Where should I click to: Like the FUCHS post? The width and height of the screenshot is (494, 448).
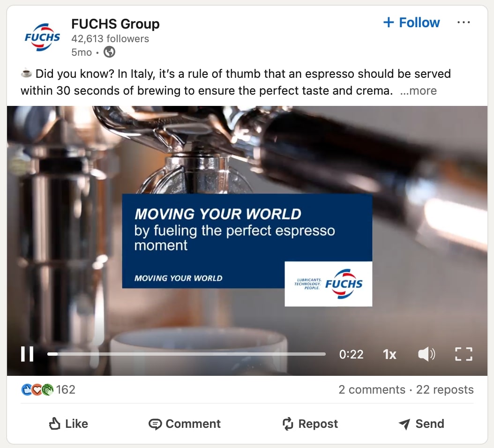point(68,424)
